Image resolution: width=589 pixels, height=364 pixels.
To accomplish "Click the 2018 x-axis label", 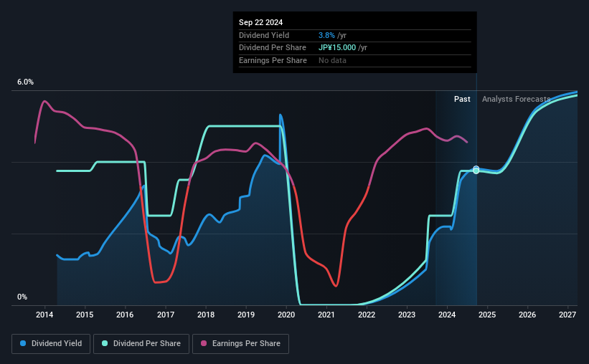I will (x=206, y=315).
